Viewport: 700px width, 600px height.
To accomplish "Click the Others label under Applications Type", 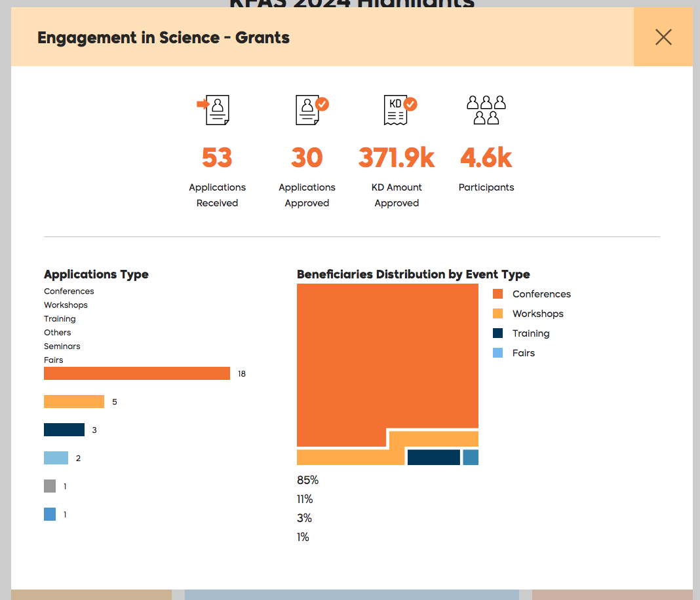I will coord(57,332).
